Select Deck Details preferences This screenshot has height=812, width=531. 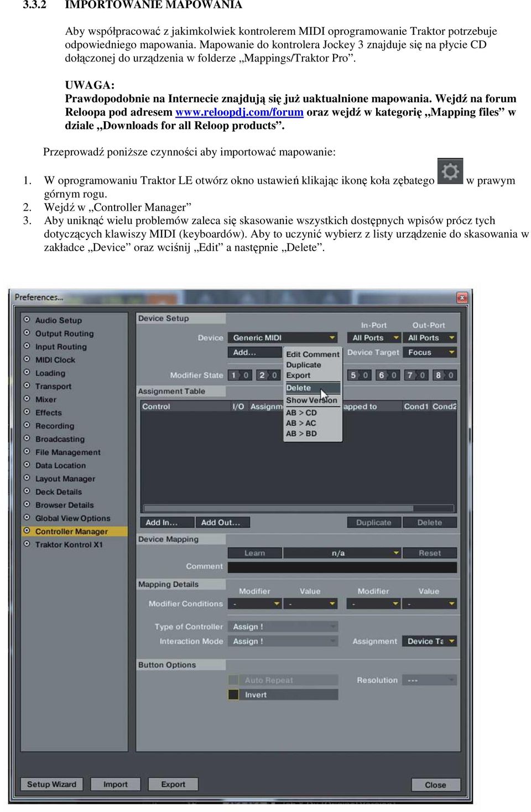coord(59,492)
